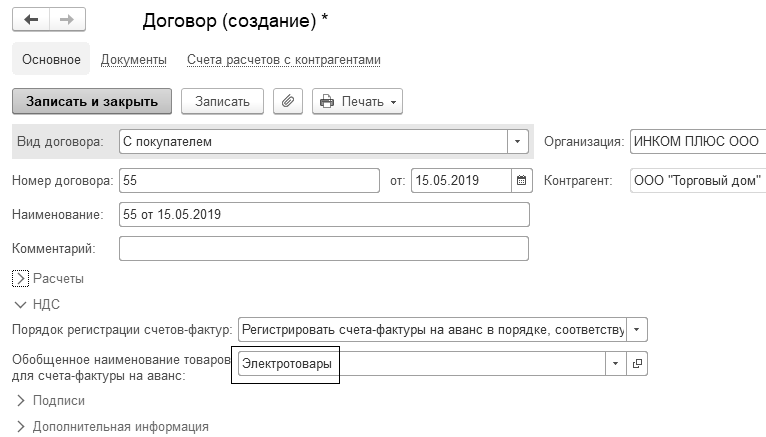Switch to the Документы tab
The height and width of the screenshot is (437, 766).
[x=133, y=60]
